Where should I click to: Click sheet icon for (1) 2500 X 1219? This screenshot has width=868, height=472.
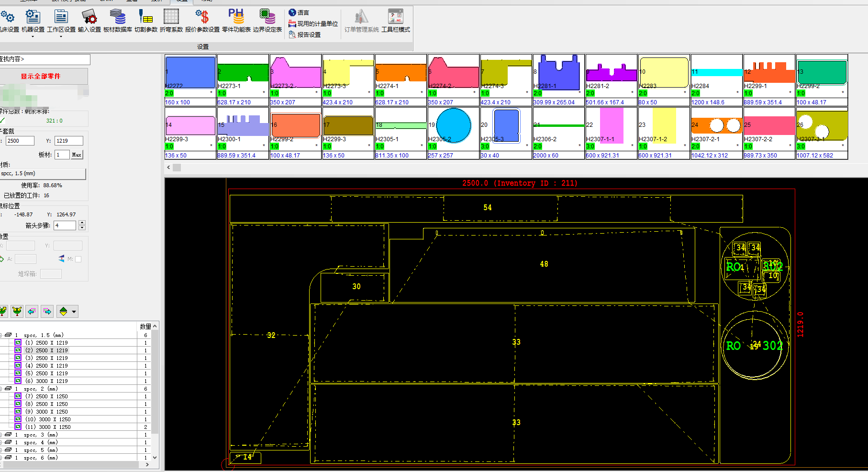coord(18,343)
